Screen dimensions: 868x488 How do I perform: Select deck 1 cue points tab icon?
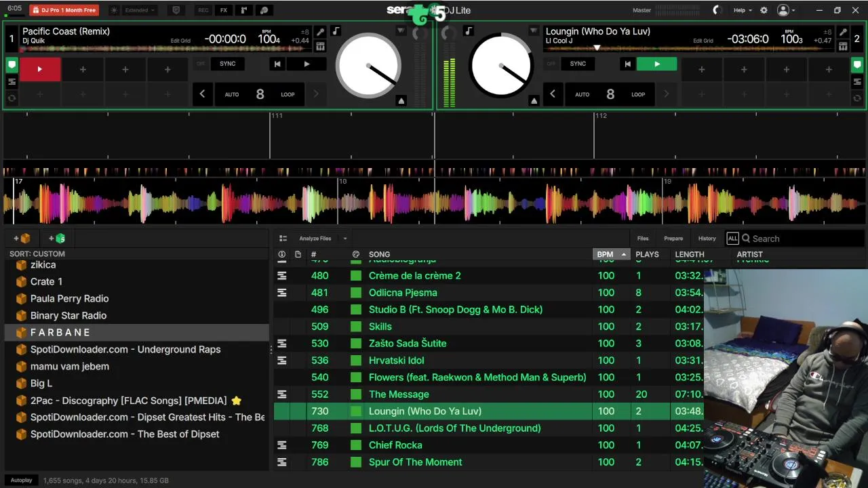[x=12, y=65]
